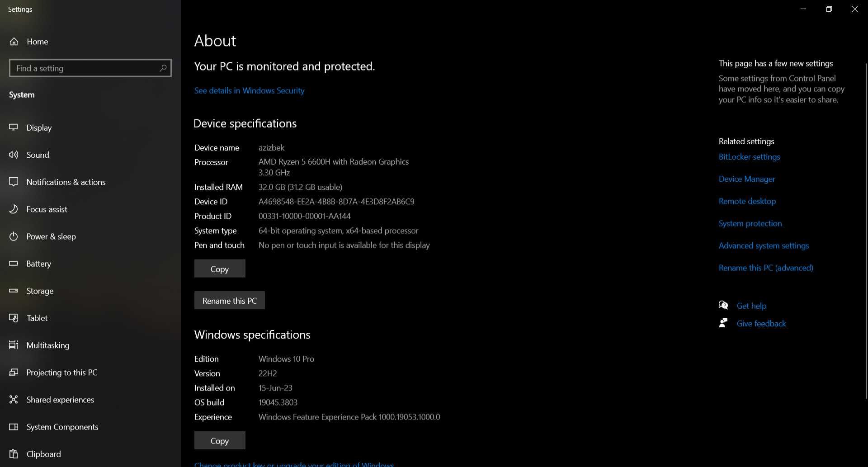Click the Installed on date 15-Jun-23
The width and height of the screenshot is (868, 467).
pos(275,388)
